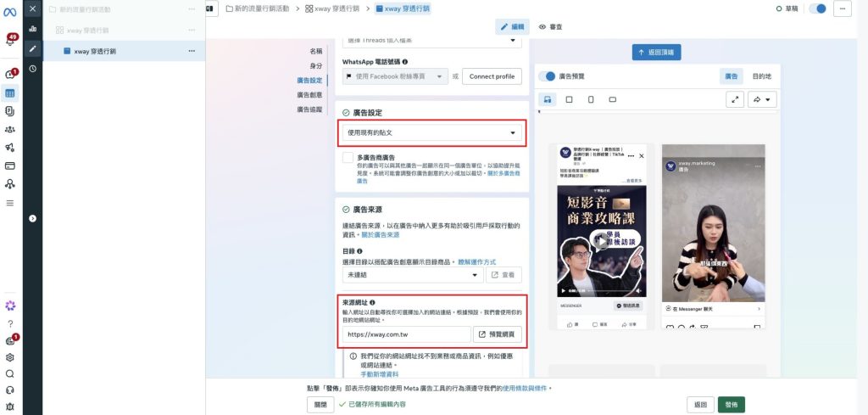
Task: Click the source URL field https://xway.com.tw
Action: 406,334
